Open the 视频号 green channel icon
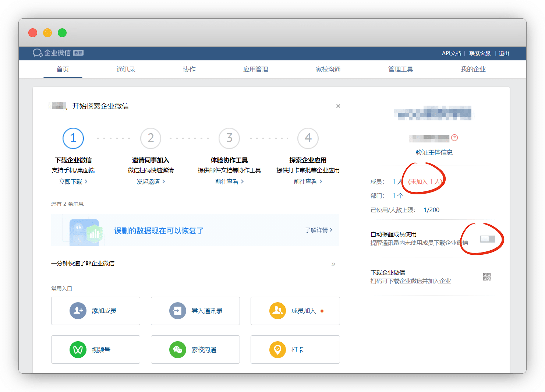 tap(78, 349)
